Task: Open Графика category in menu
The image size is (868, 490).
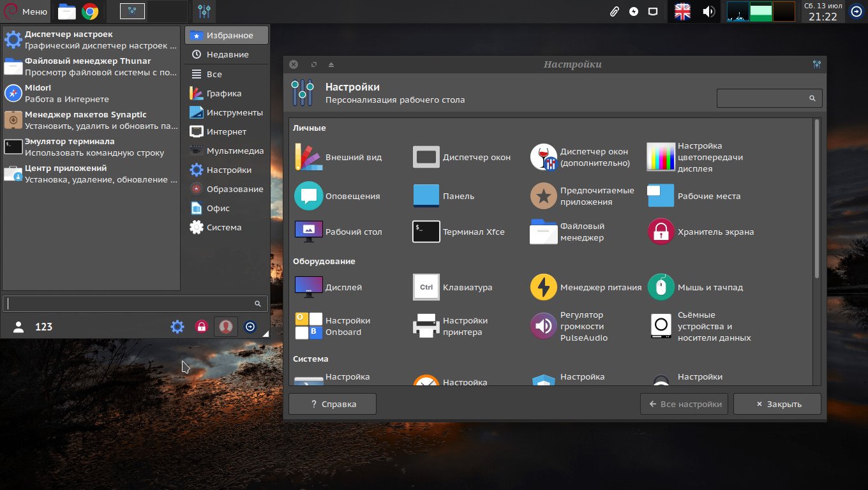Action: tap(223, 94)
